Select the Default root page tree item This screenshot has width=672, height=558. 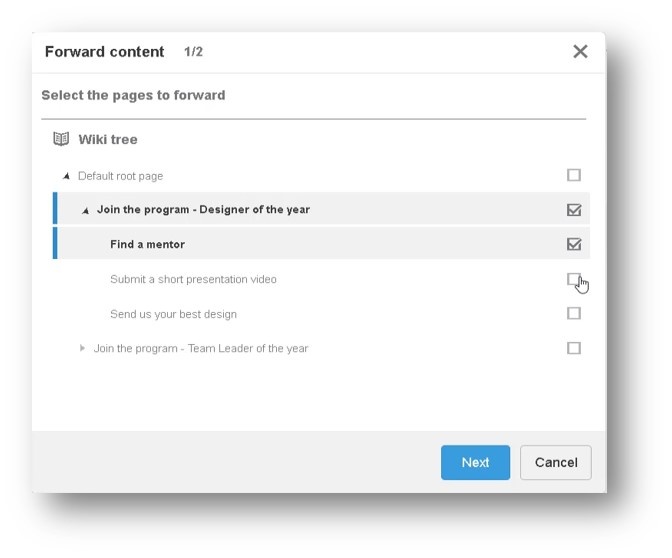(120, 176)
